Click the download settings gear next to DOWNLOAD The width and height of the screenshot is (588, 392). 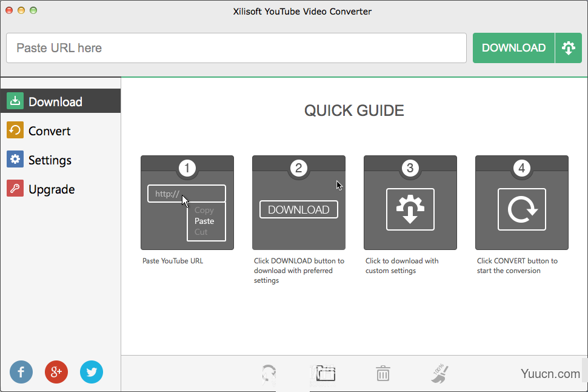569,47
